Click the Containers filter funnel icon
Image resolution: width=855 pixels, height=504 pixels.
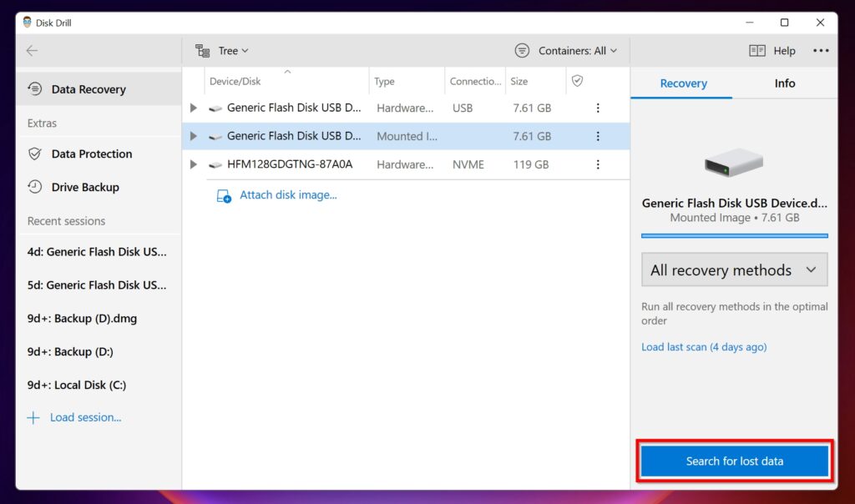click(522, 50)
